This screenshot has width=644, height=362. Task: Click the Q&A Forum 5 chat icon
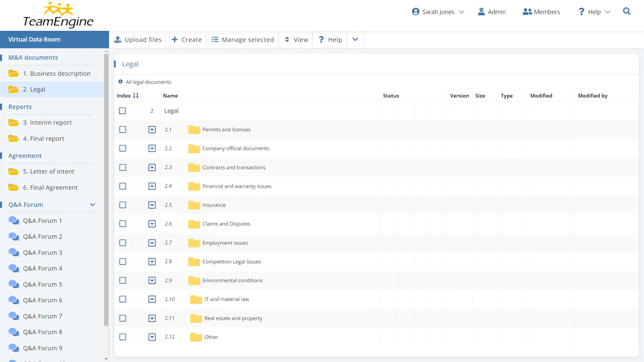coord(14,284)
